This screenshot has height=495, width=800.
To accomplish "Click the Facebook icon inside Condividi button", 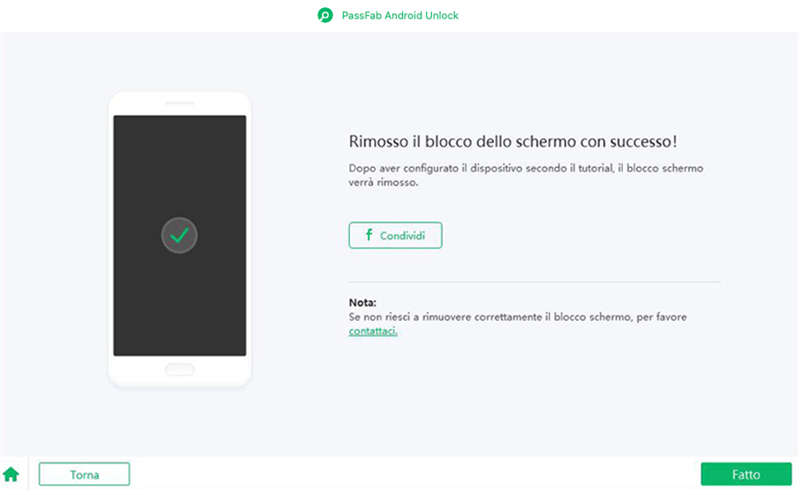I will click(369, 235).
